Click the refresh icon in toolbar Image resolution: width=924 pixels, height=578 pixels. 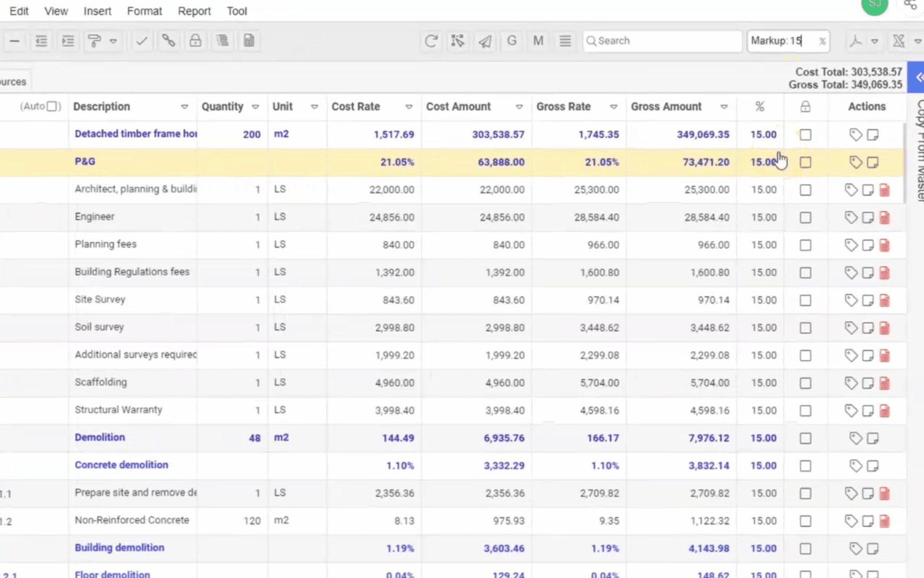431,41
